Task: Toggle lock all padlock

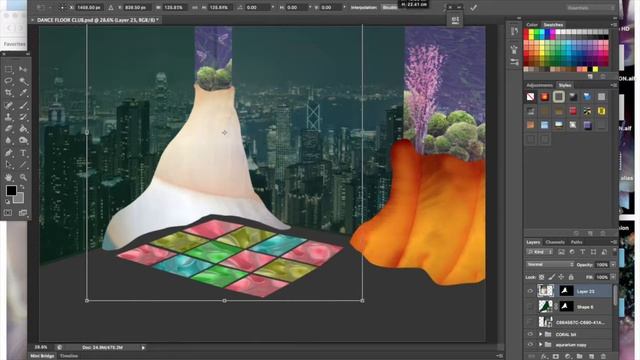Action: 571,277
